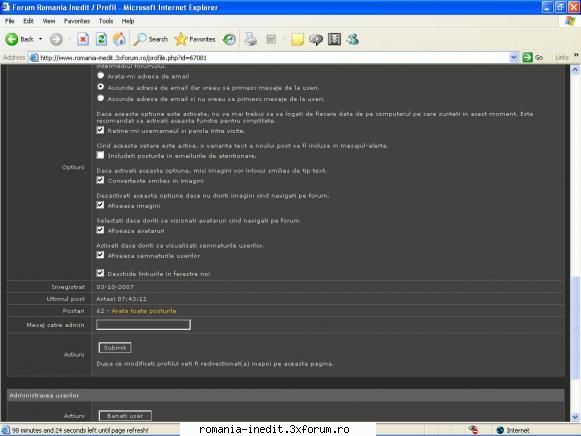581x436 pixels.
Task: Open the Tools menu
Action: point(106,21)
